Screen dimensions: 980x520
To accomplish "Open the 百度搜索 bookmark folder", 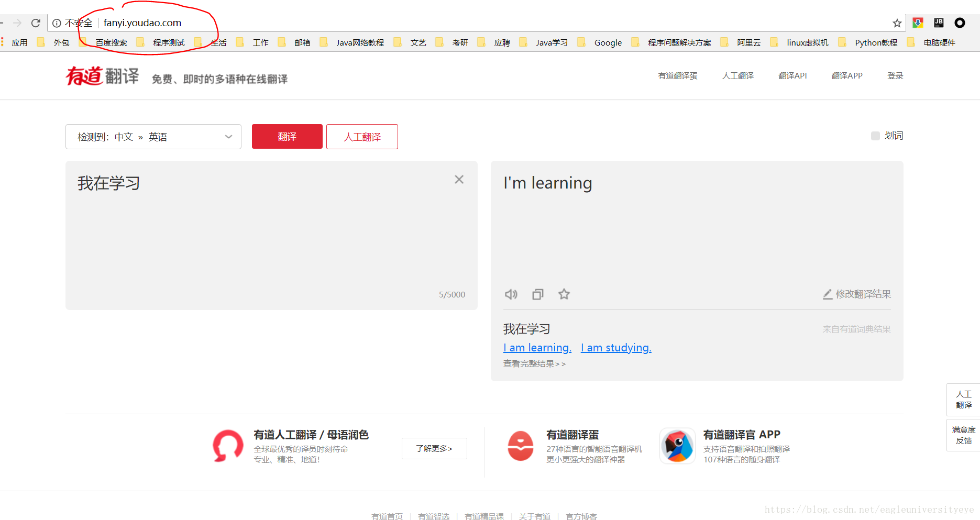I will click(x=103, y=42).
